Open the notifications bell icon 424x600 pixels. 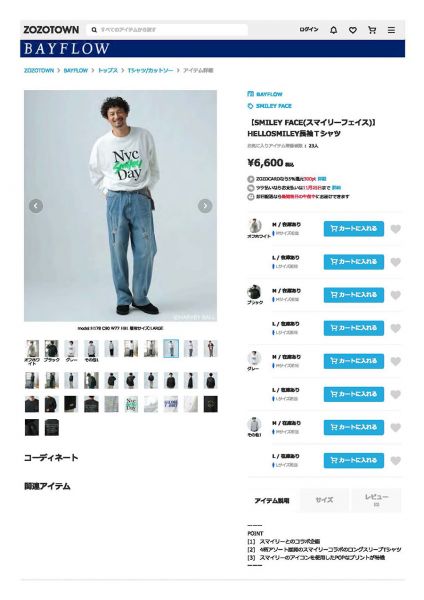tap(333, 30)
